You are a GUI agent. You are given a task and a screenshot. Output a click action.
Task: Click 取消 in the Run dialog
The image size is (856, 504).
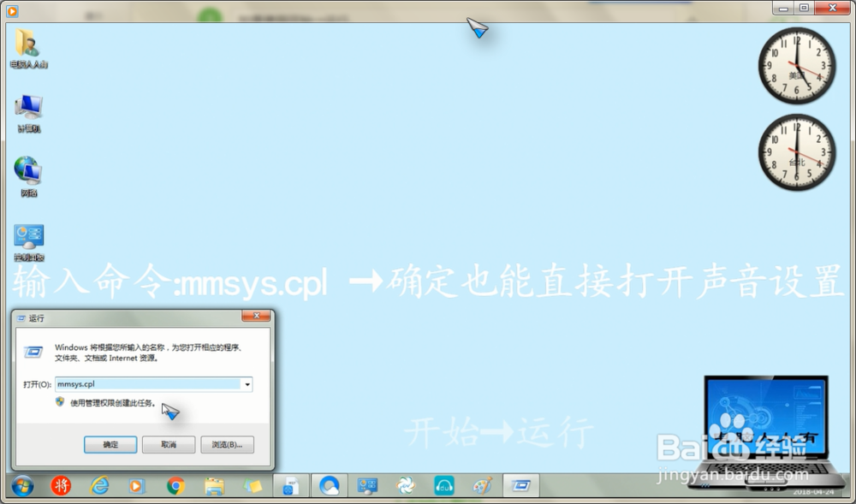(x=169, y=445)
